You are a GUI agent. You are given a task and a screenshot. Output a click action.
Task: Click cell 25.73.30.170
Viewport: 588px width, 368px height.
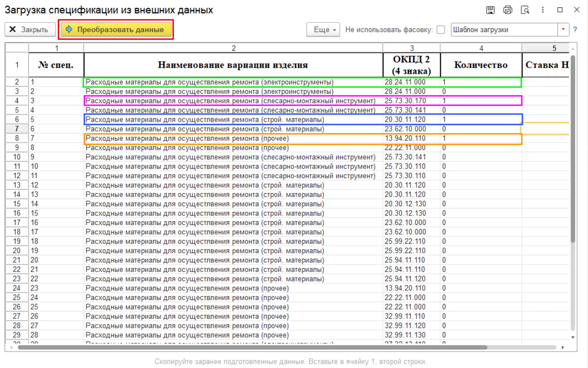(412, 101)
